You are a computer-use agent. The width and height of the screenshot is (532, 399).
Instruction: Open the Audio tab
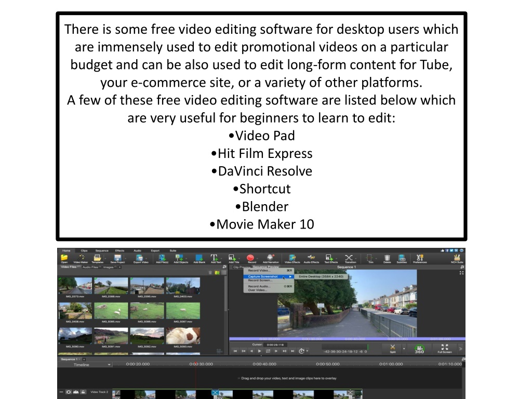pyautogui.click(x=137, y=251)
